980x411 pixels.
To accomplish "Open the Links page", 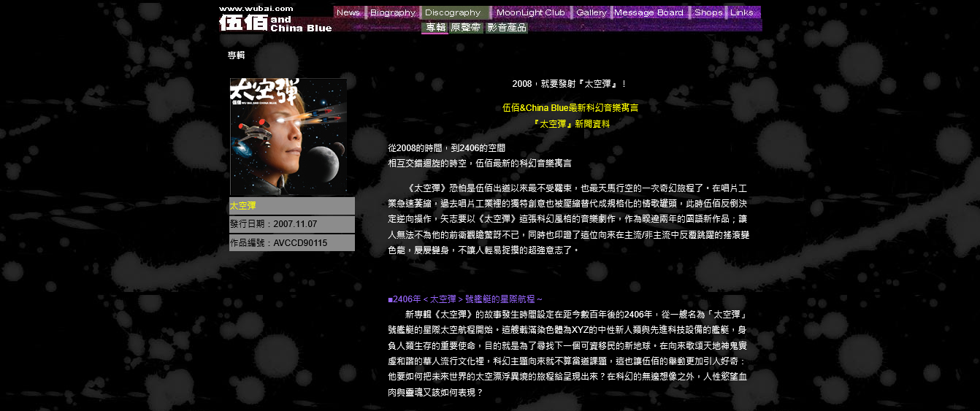I will 742,12.
